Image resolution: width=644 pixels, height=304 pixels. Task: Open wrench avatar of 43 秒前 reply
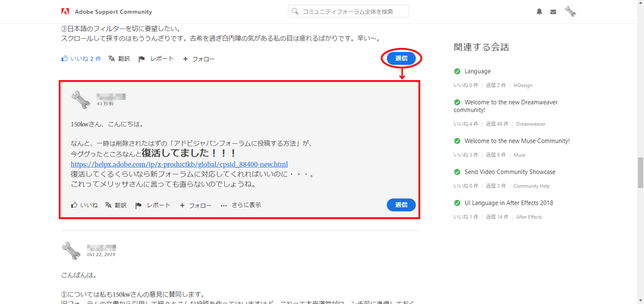pos(80,100)
